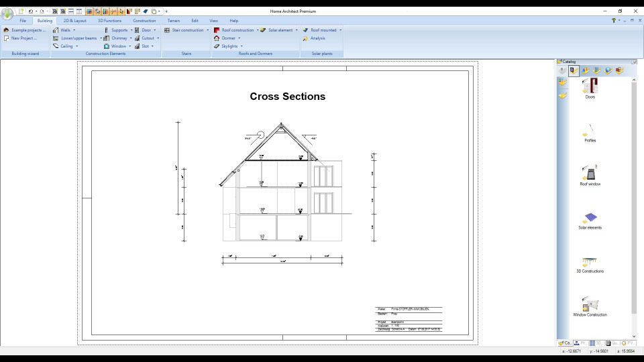Select the Chimney tool
Image resolution: width=644 pixels, height=362 pixels.
[x=115, y=38]
